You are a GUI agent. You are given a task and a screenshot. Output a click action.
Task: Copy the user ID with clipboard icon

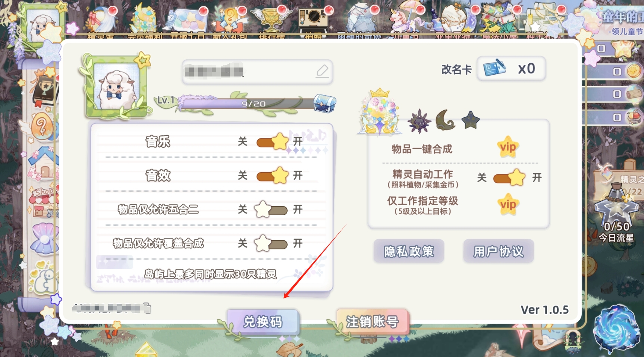click(147, 308)
